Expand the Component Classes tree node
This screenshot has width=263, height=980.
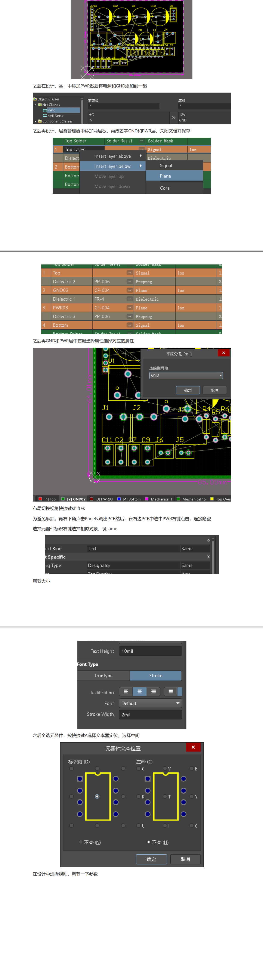[x=35, y=121]
